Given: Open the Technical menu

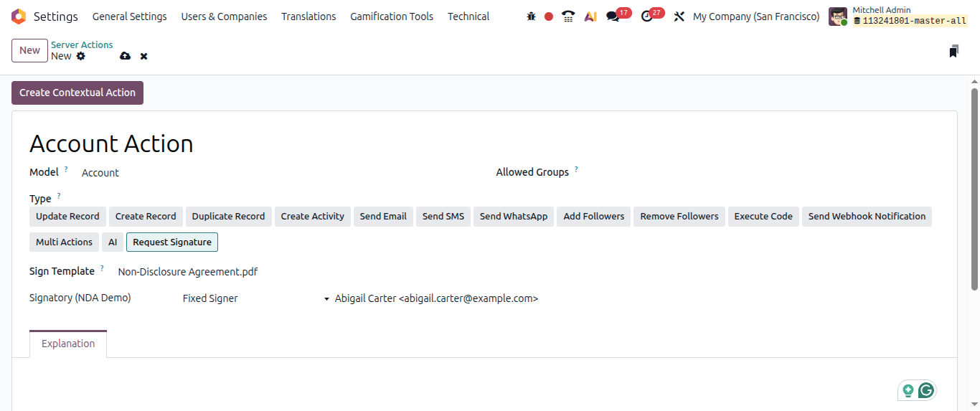Looking at the screenshot, I should click(468, 16).
